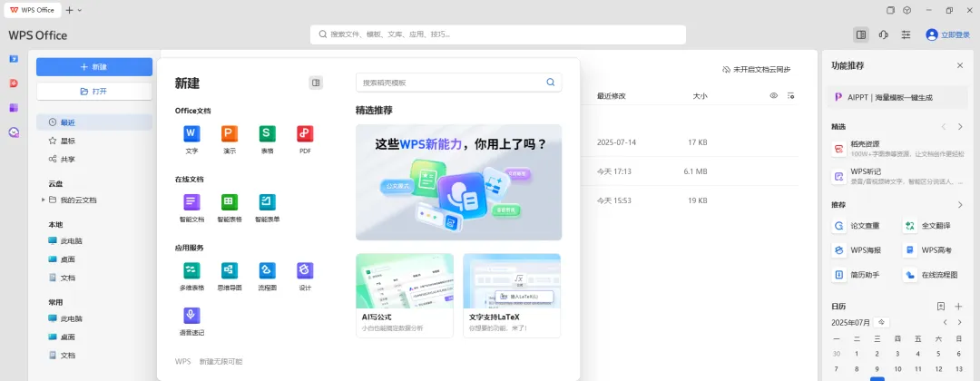Open the customer service headset icon
The height and width of the screenshot is (381, 980).
point(883,35)
